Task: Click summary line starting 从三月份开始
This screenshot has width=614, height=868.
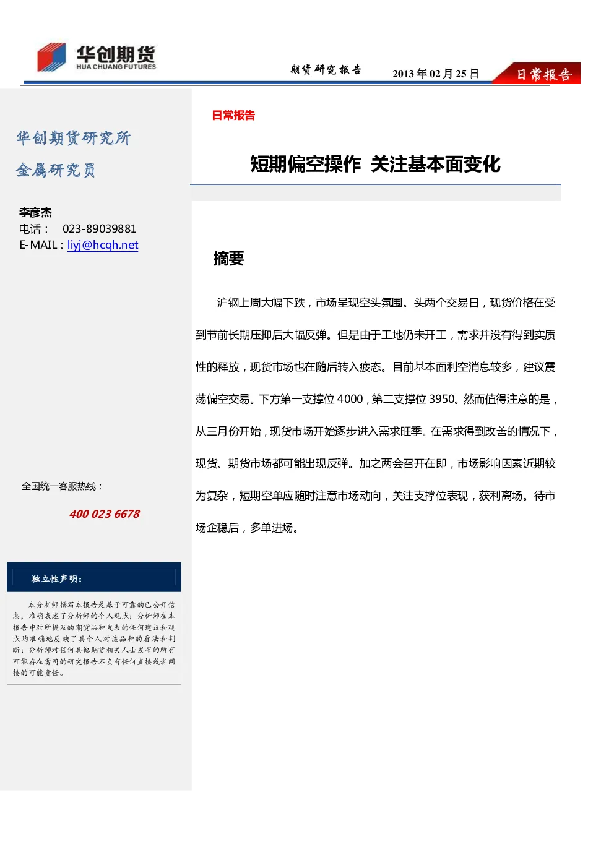Action: (x=378, y=431)
